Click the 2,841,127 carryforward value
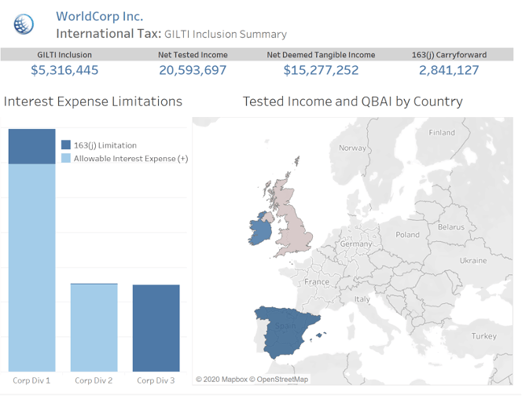The image size is (522, 396). (x=449, y=70)
